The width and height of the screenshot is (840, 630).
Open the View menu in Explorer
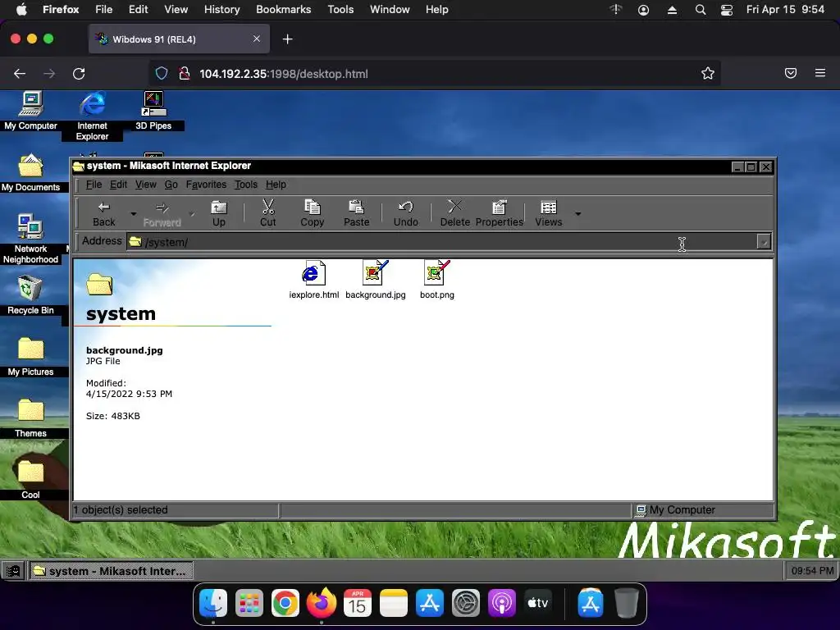point(146,185)
